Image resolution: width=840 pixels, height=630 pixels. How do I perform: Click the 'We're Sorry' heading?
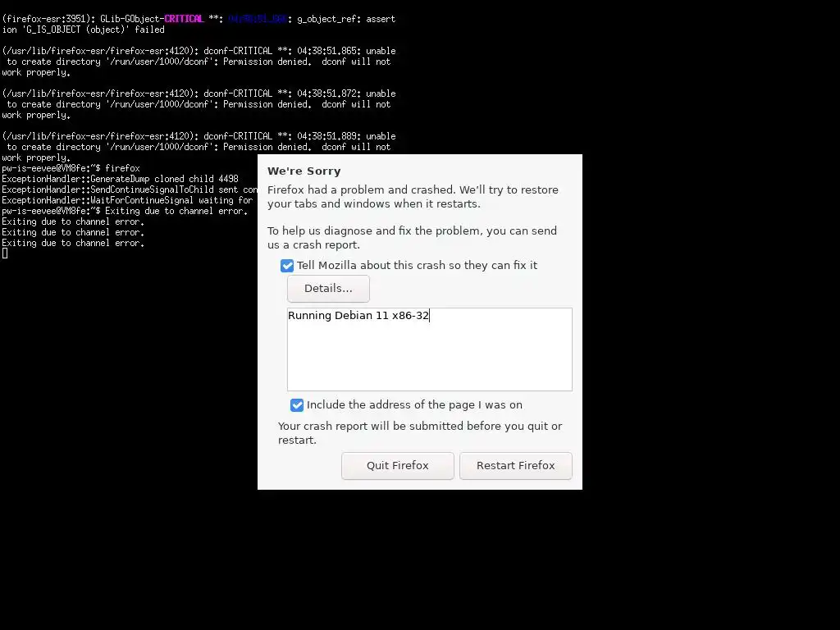click(x=304, y=171)
